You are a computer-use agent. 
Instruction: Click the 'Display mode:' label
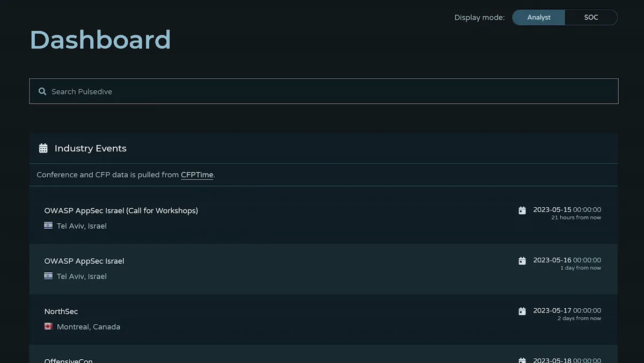[x=480, y=18]
